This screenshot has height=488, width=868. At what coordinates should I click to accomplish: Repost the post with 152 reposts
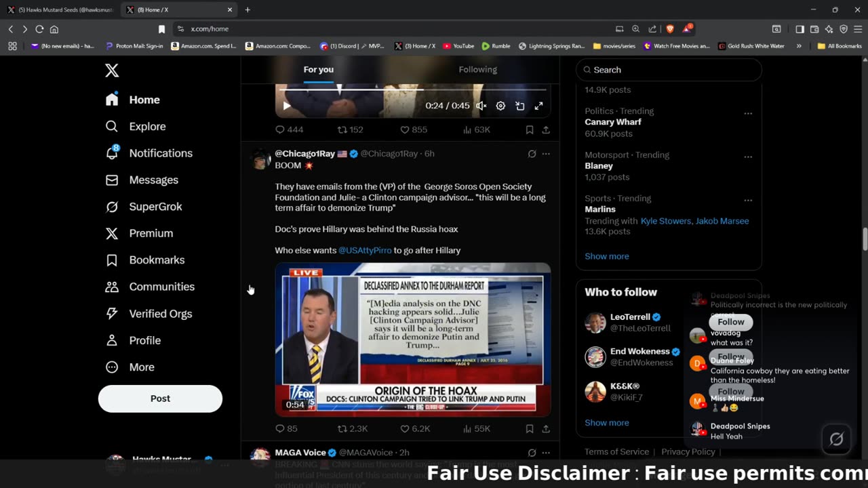pos(350,129)
